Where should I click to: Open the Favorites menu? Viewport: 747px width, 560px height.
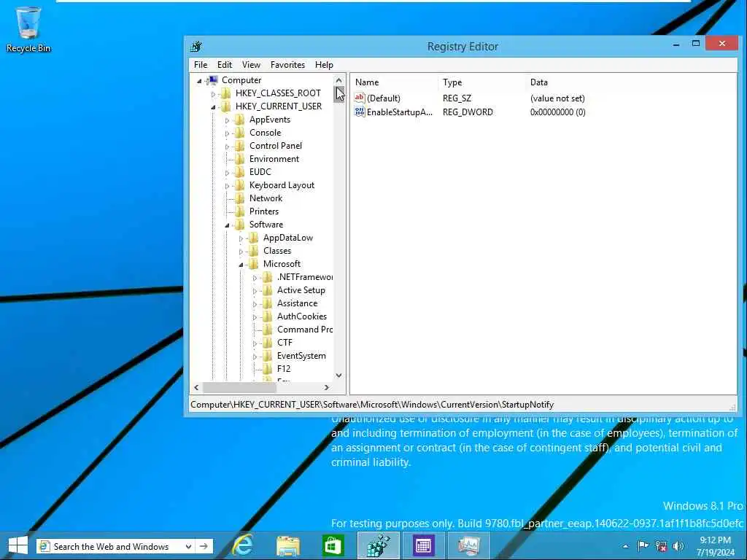pyautogui.click(x=287, y=65)
